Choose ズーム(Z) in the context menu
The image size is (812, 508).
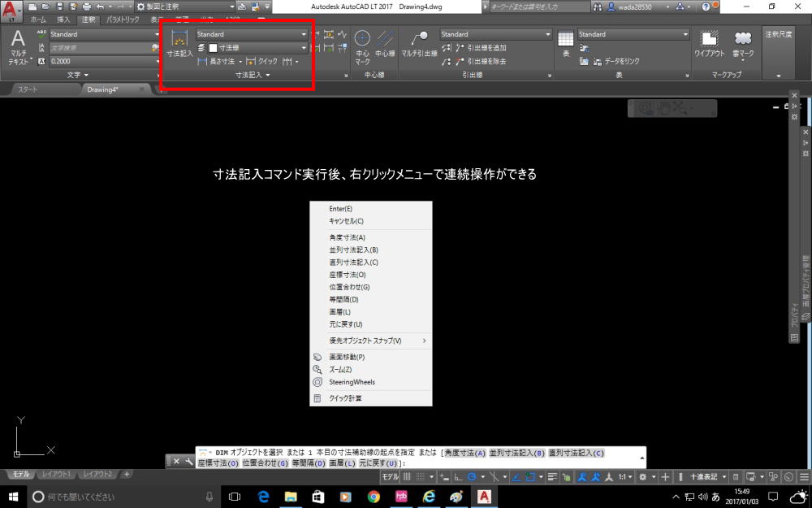[x=371, y=370]
